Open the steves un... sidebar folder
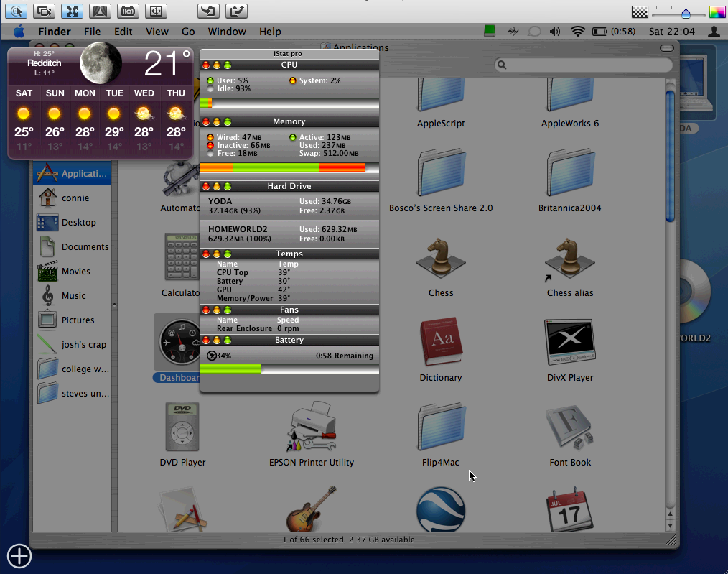The height and width of the screenshot is (574, 728). click(x=72, y=394)
